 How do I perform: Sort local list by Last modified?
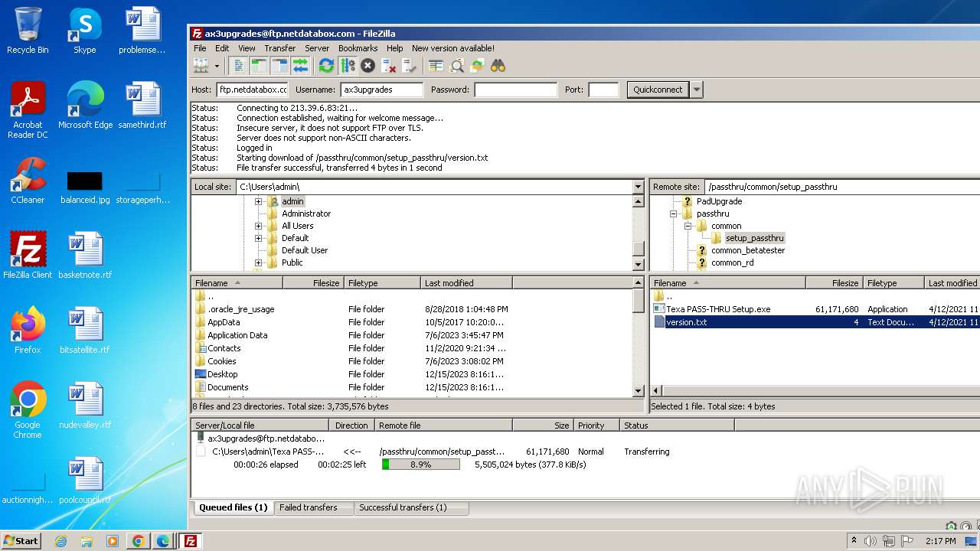[466, 283]
